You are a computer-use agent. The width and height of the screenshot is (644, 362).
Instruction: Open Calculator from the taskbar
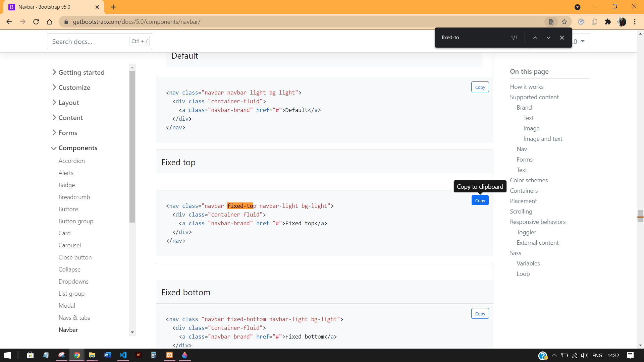pos(154,355)
